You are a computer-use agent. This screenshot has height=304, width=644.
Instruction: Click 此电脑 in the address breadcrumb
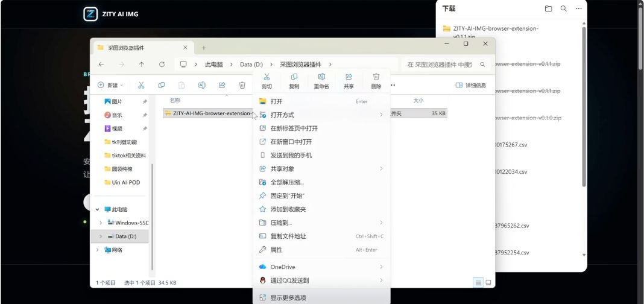pos(214,65)
